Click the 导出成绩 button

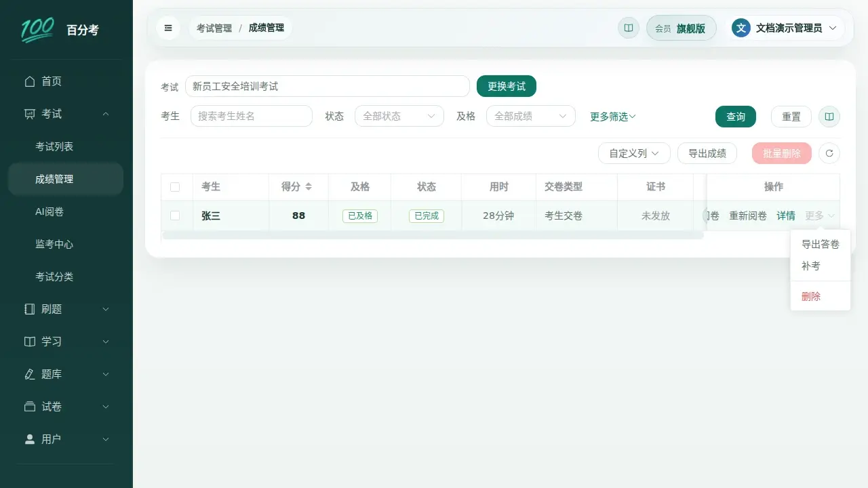point(707,153)
